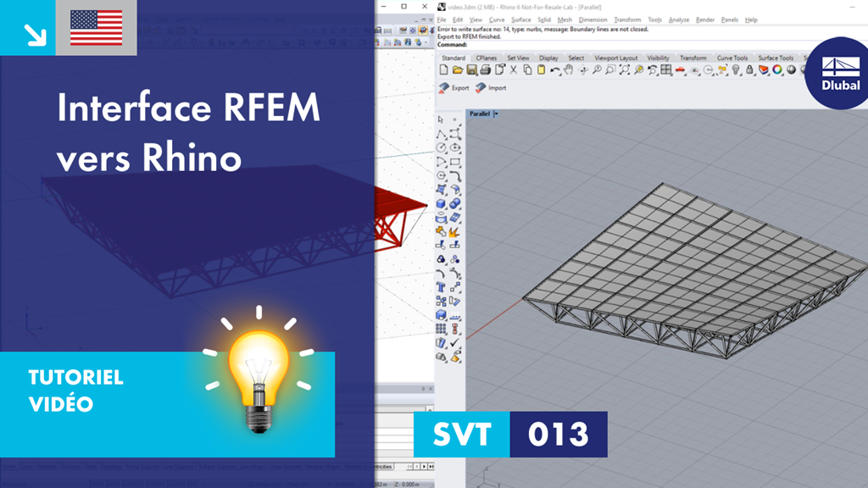Click the four-viewports layout icon

pos(666,70)
